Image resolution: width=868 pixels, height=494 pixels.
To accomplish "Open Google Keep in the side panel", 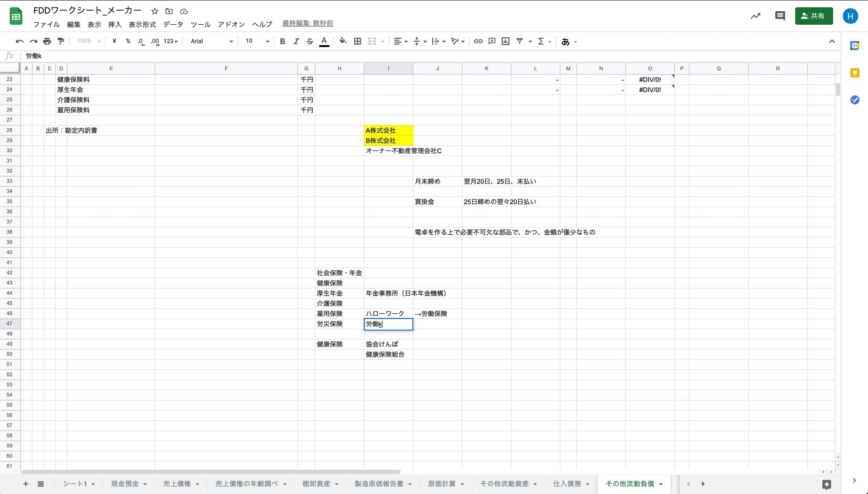I will pyautogui.click(x=855, y=73).
